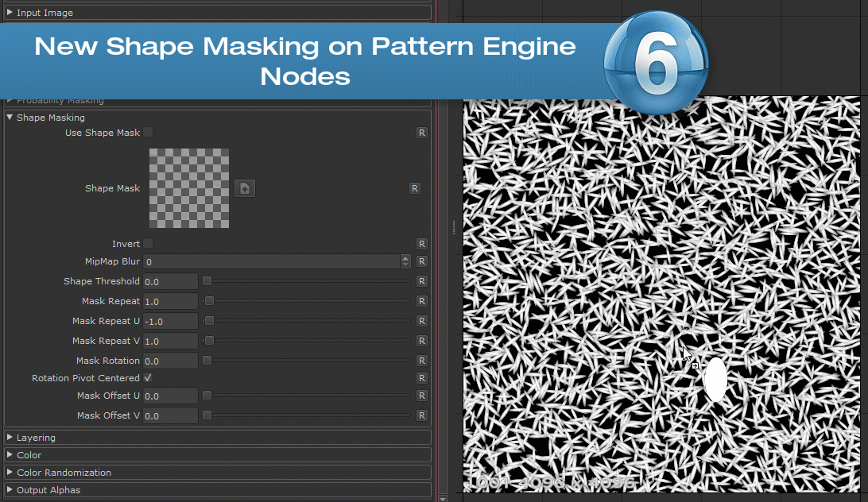This screenshot has height=502, width=868.
Task: Click the Shape Mask load image icon
Action: [x=245, y=188]
